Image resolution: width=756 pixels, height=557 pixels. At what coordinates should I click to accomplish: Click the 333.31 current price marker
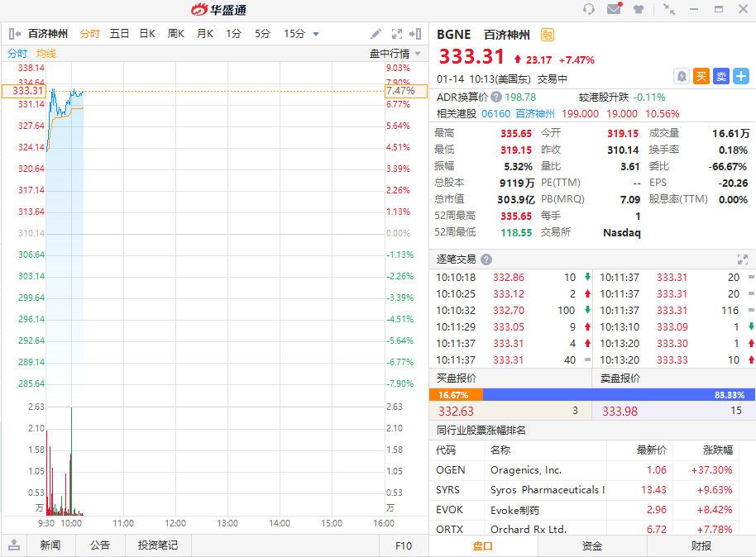point(23,91)
